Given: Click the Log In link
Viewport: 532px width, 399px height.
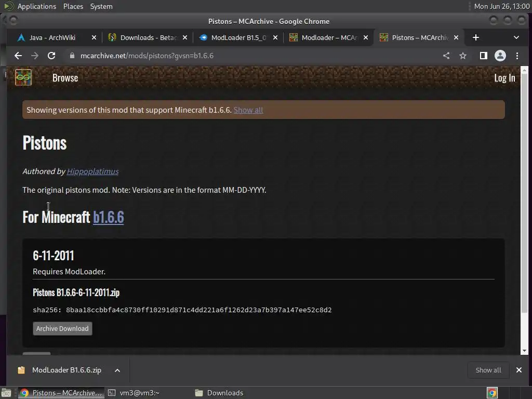Looking at the screenshot, I should [x=504, y=78].
